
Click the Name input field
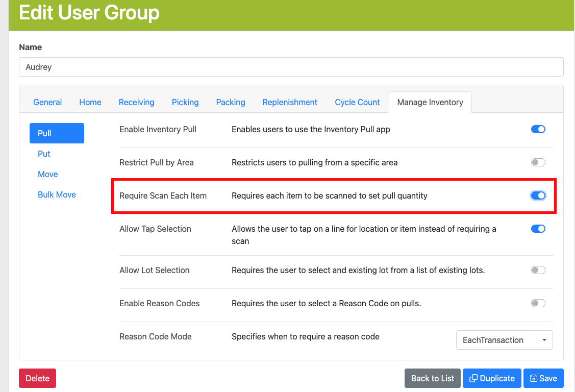pyautogui.click(x=291, y=67)
